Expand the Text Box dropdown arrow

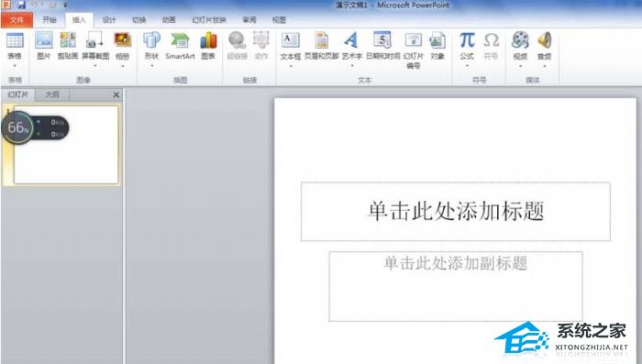[291, 65]
